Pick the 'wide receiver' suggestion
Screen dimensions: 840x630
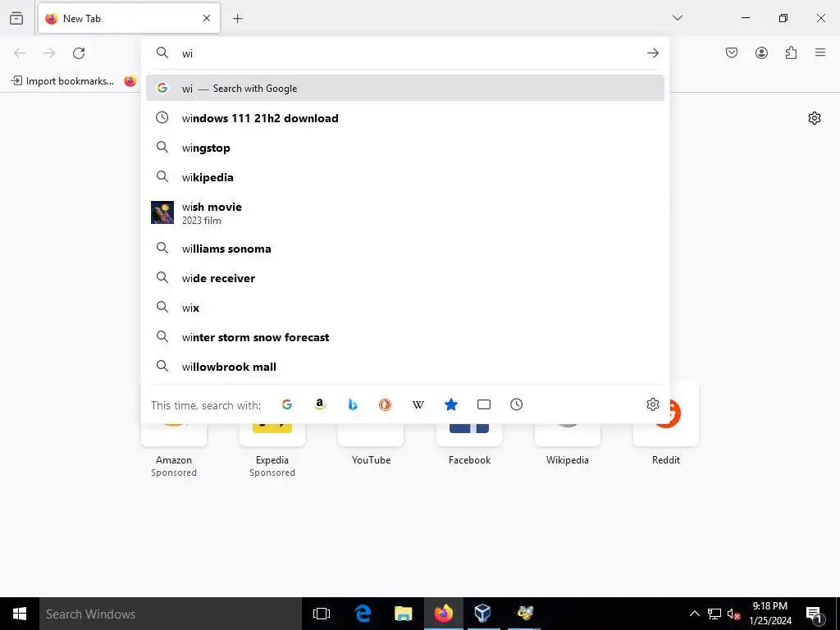point(405,278)
